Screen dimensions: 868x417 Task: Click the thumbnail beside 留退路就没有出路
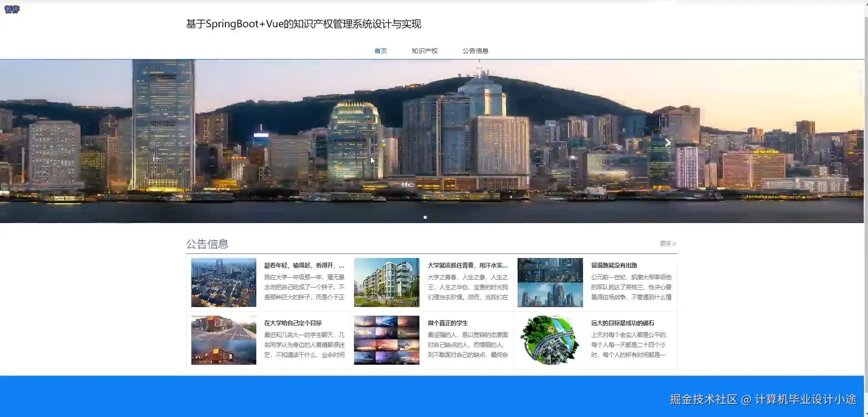[549, 282]
